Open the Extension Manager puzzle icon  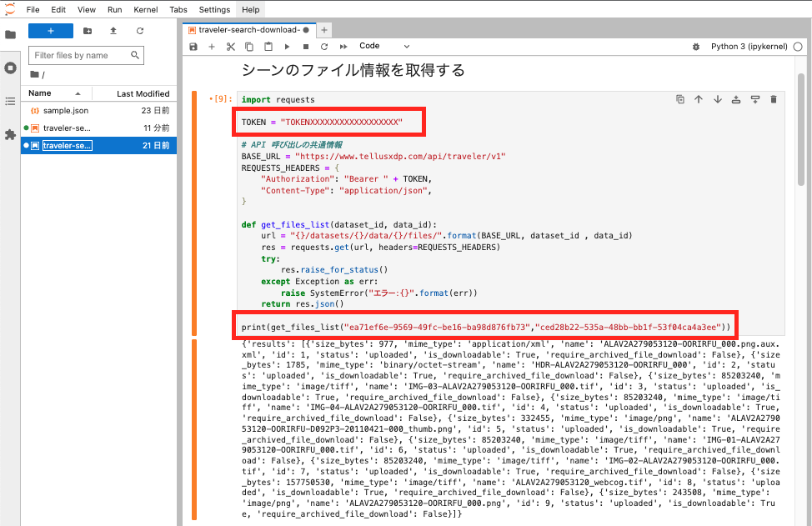(x=10, y=134)
